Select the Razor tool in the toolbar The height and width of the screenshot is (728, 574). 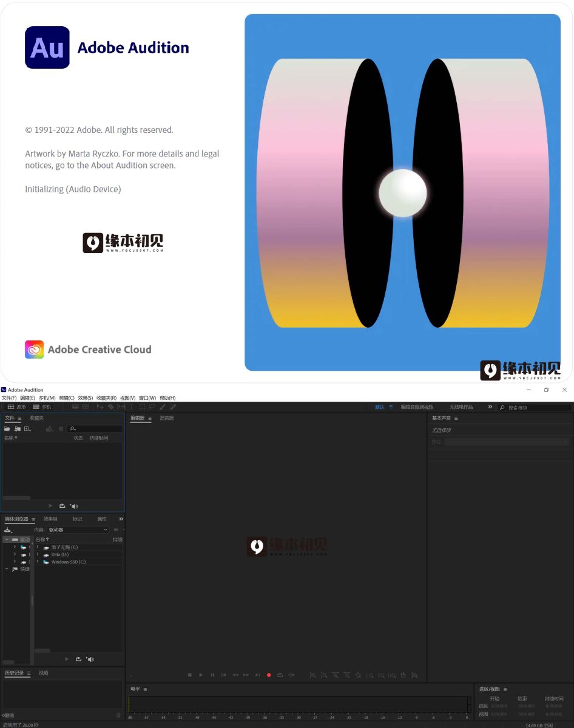click(x=110, y=407)
